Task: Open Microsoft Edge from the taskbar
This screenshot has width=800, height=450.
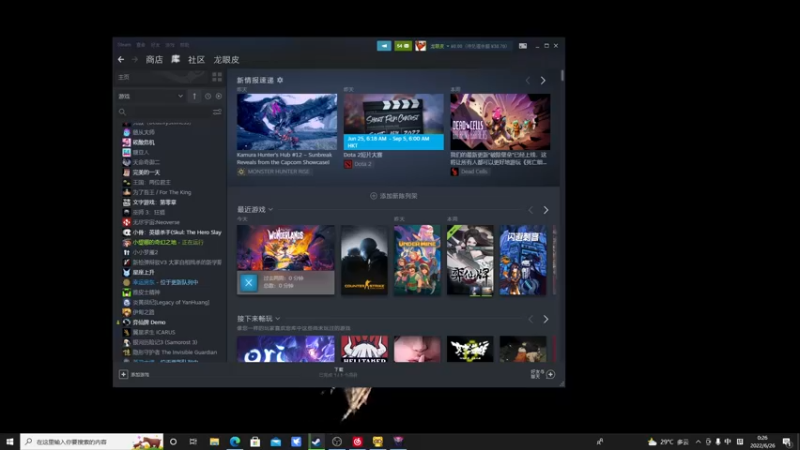Action: click(x=235, y=442)
